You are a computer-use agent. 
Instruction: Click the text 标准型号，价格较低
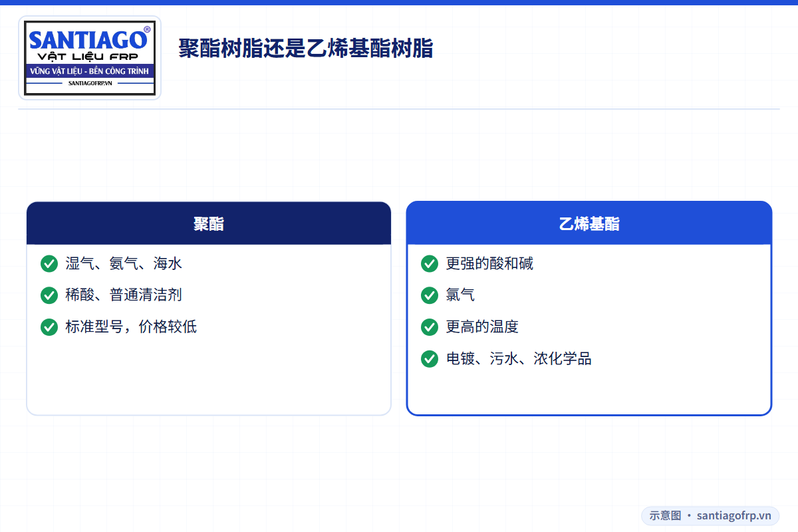click(x=131, y=327)
